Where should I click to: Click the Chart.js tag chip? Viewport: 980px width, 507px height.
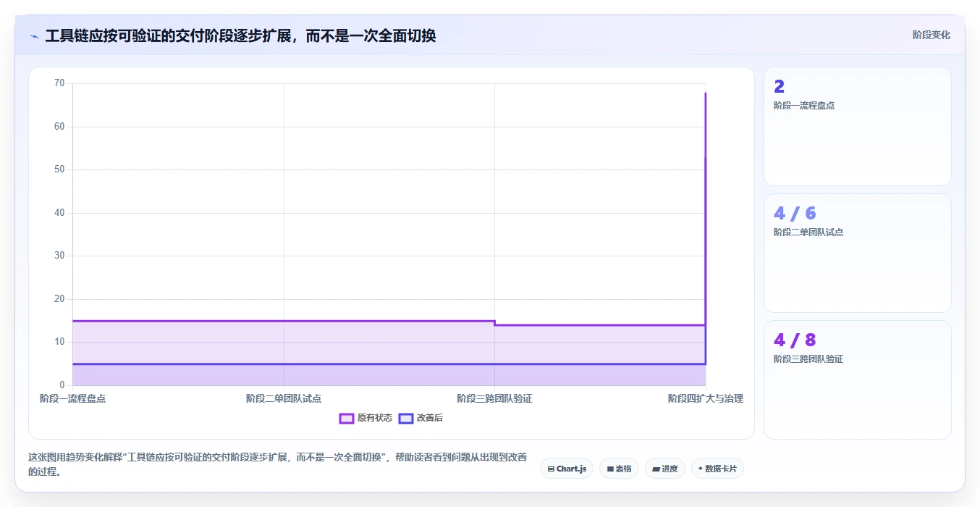[567, 469]
